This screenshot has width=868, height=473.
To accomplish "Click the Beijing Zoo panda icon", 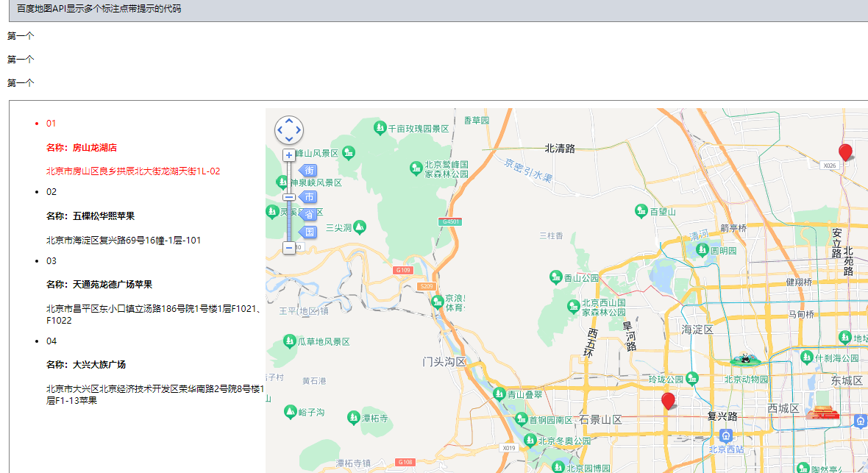I will pyautogui.click(x=746, y=360).
